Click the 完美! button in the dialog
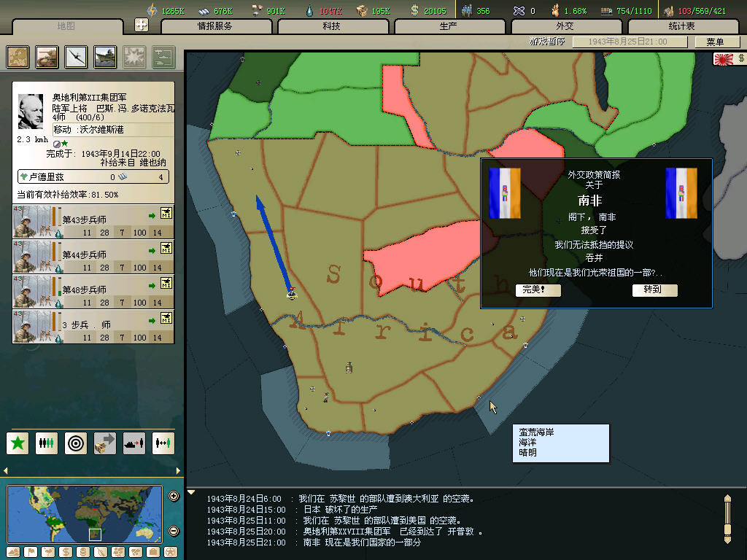 pos(538,290)
